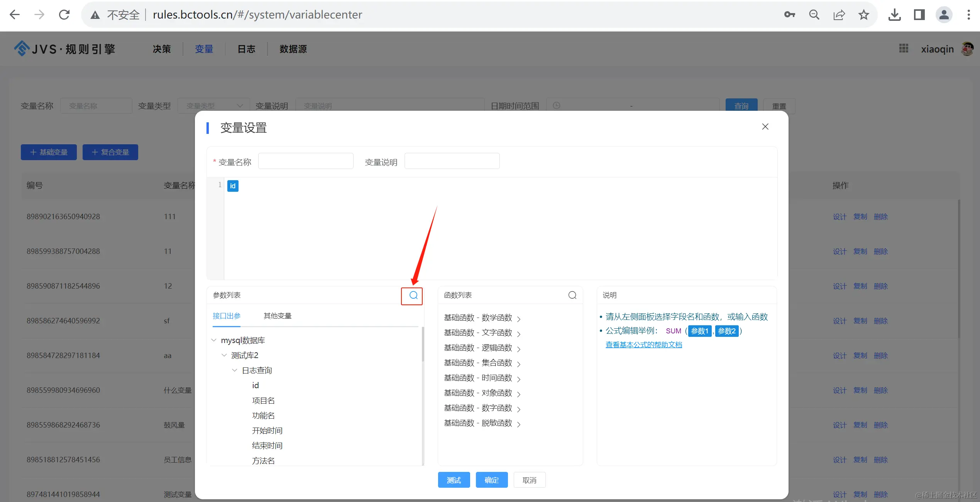Click the parameter list search icon

pos(413,295)
